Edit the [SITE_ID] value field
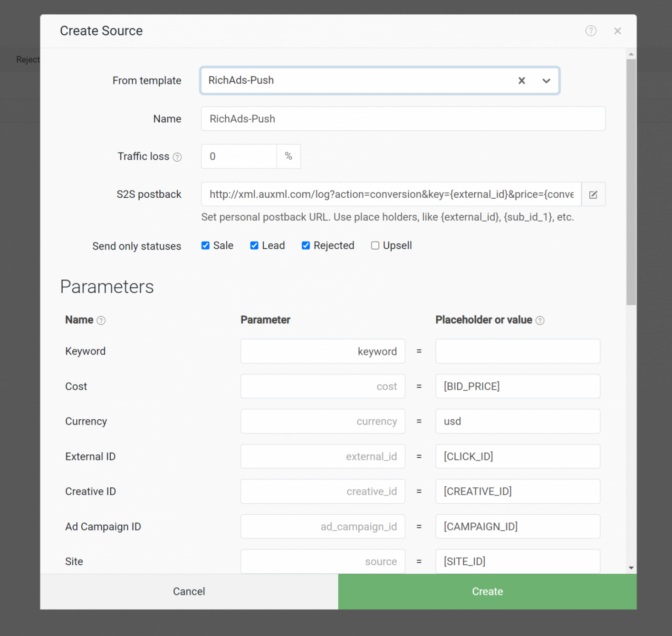 click(x=518, y=561)
